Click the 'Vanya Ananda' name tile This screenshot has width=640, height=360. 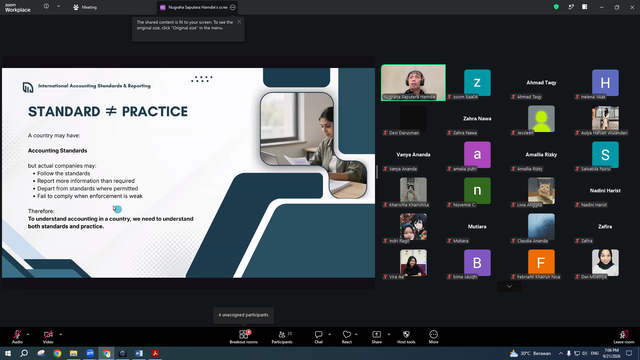413,155
